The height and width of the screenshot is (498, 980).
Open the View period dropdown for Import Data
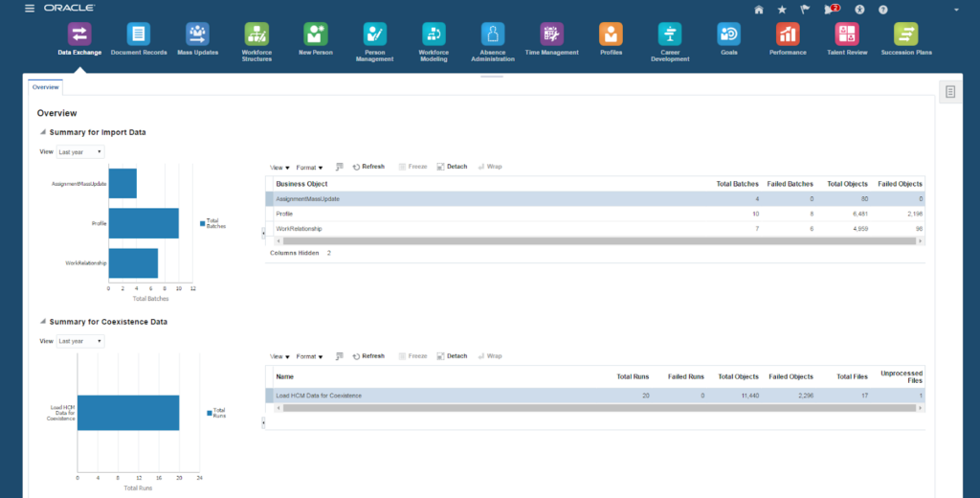point(80,151)
